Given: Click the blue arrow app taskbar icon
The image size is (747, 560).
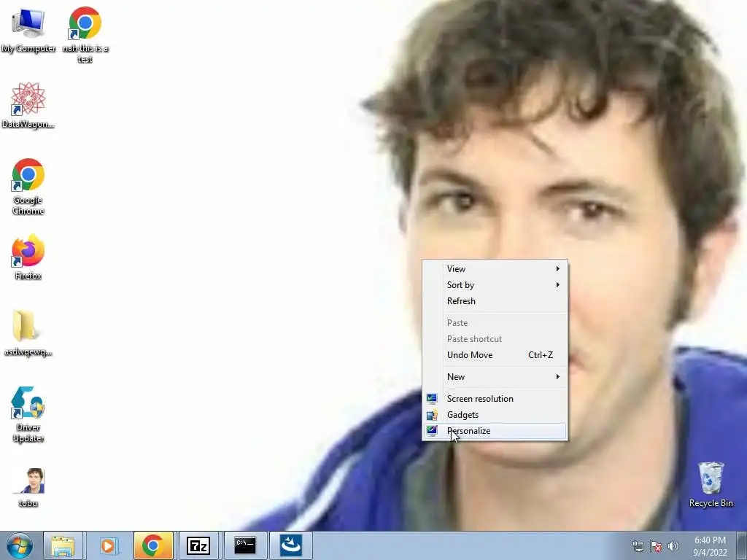Looking at the screenshot, I should (x=290, y=545).
